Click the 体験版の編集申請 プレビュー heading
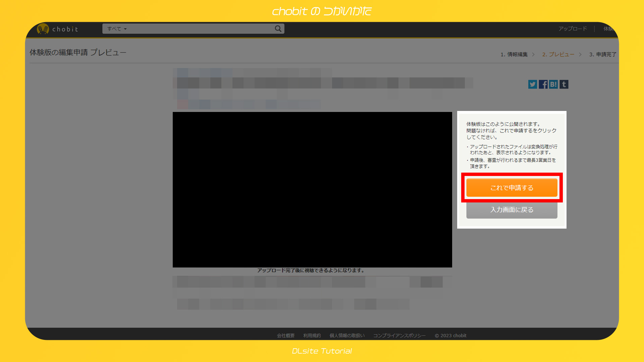 click(x=78, y=52)
